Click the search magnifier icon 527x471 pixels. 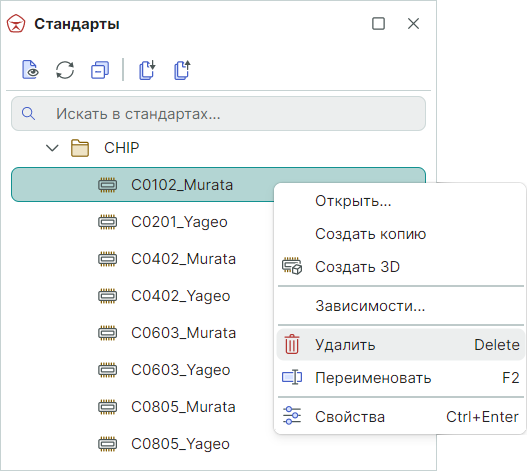pyautogui.click(x=28, y=114)
